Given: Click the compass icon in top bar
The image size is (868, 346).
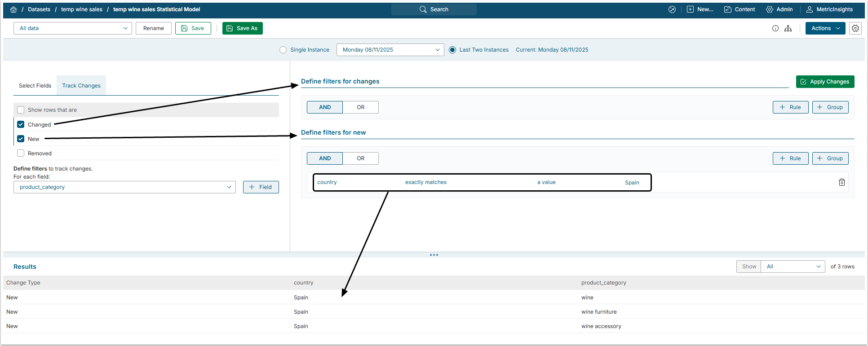Looking at the screenshot, I should point(672,9).
